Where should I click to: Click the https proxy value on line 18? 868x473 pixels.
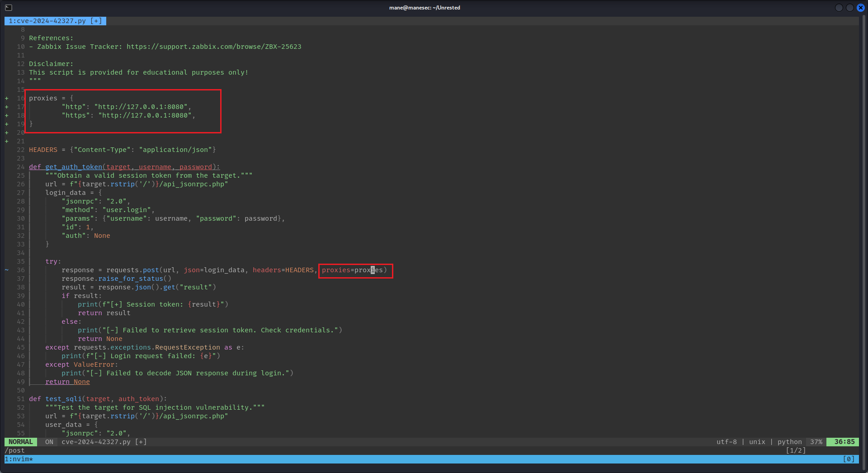tap(145, 115)
